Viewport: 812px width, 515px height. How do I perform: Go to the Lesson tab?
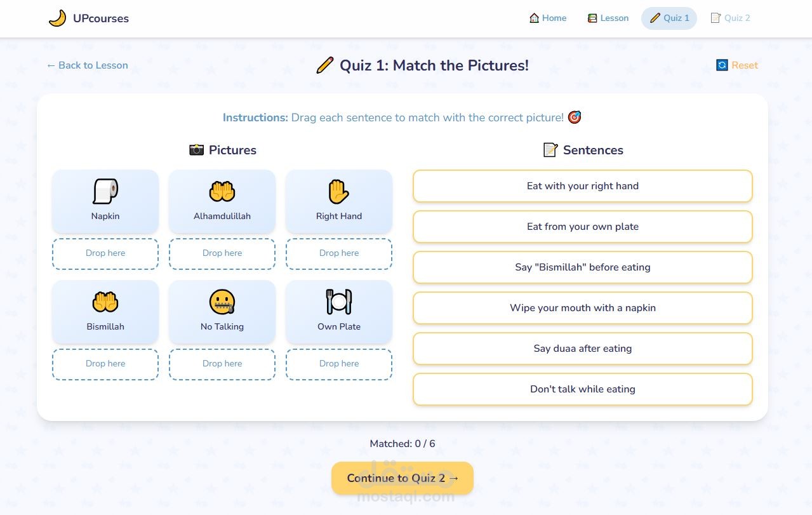(x=608, y=18)
